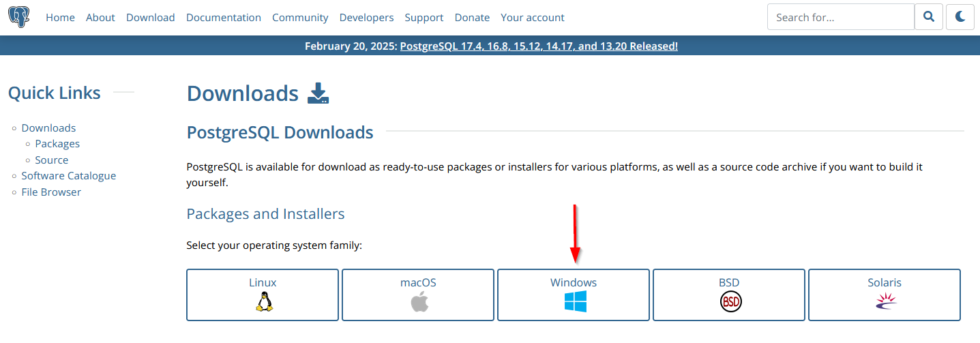Open Source in Quick Links
Viewport: 980px width, 343px height.
click(x=52, y=160)
